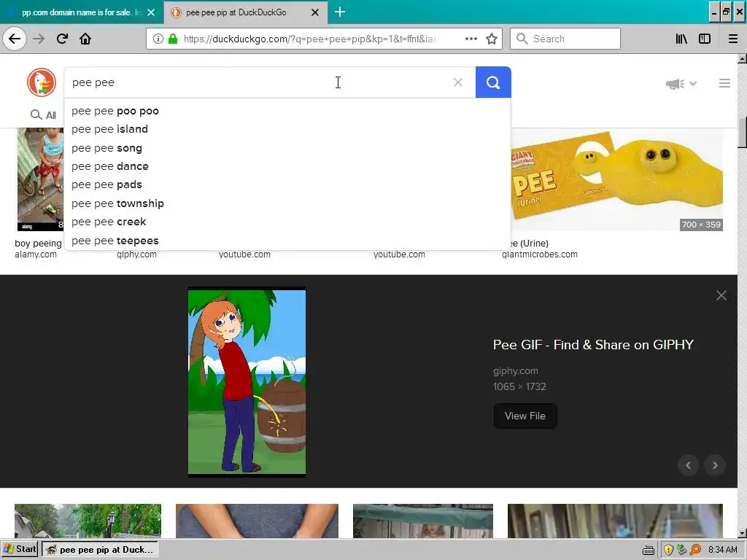Click the forward navigation arrow
The width and height of the screenshot is (747, 560).
coord(39,39)
